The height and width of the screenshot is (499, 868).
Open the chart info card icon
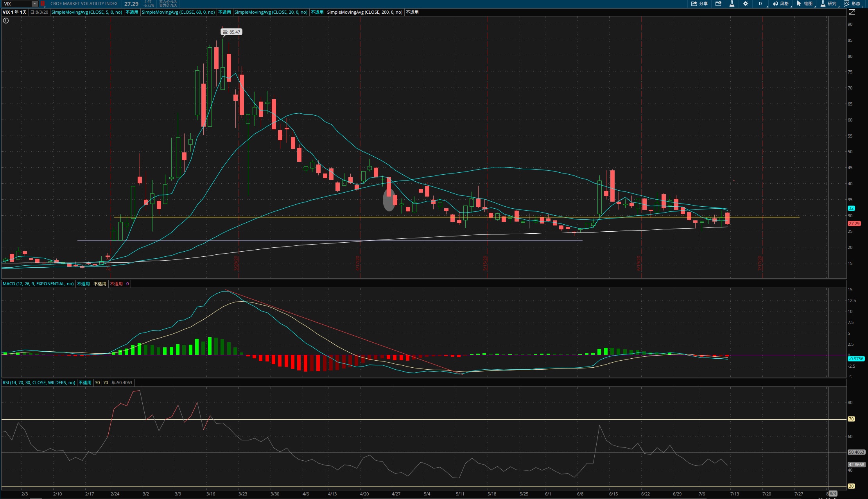(718, 4)
